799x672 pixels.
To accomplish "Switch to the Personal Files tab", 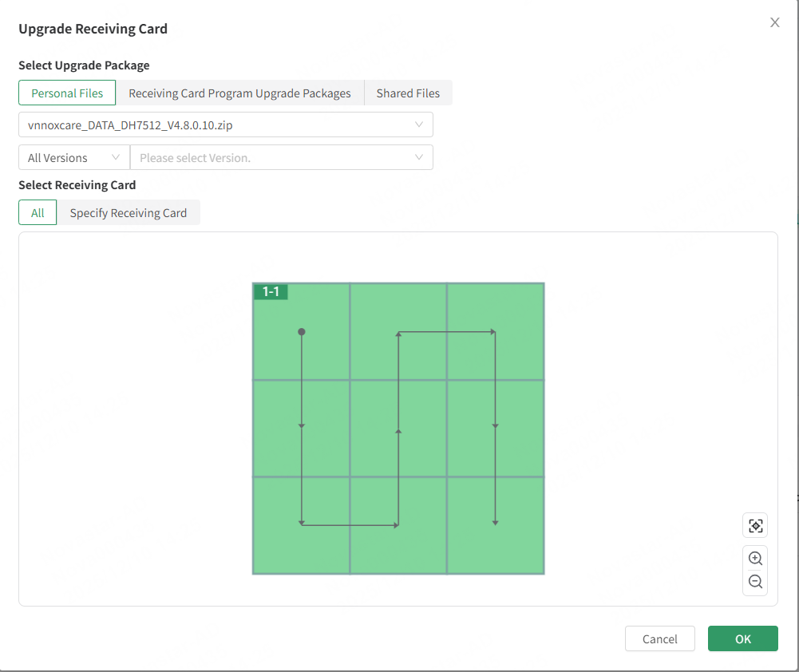I will 67,93.
